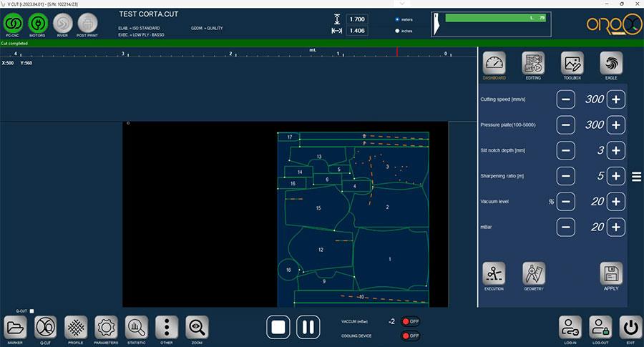Screen dimensions: 644x347
Task: Toggle the MOTORS power icon
Action: tap(38, 23)
